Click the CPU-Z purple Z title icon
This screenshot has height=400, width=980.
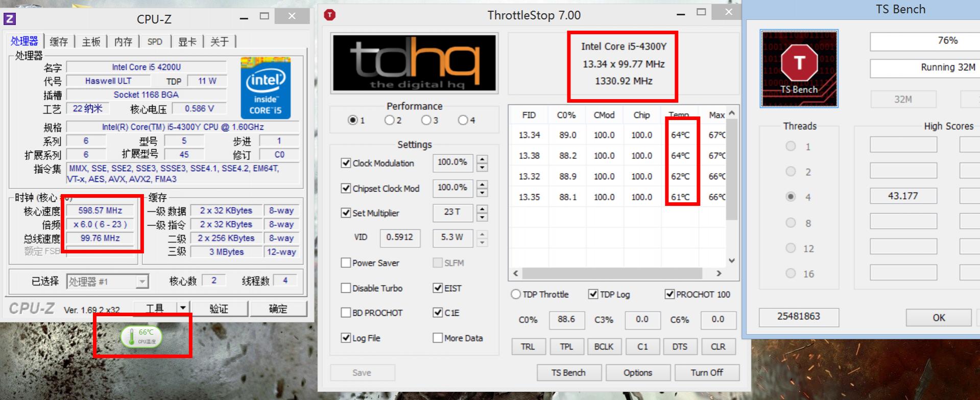pyautogui.click(x=10, y=19)
